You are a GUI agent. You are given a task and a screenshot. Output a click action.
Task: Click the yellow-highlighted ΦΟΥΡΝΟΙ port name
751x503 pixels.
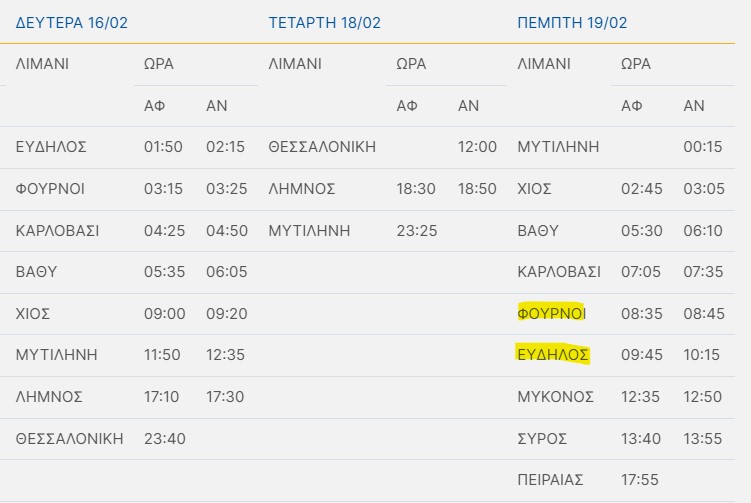pos(552,313)
